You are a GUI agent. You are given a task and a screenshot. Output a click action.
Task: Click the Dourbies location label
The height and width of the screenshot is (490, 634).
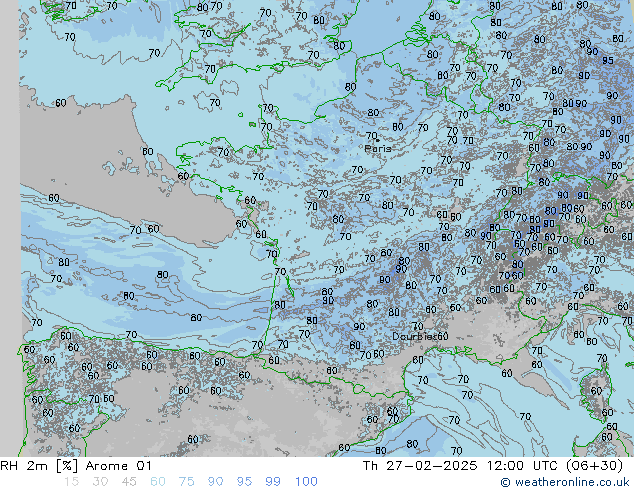pyautogui.click(x=413, y=336)
